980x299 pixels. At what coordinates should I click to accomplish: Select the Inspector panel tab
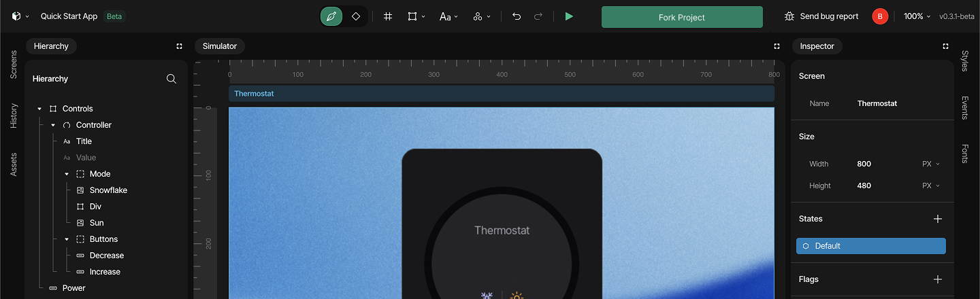[817, 46]
